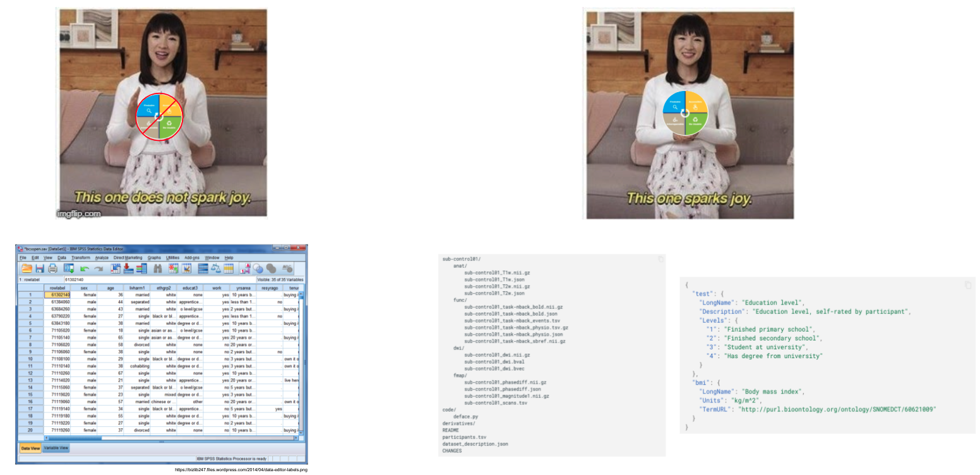Click the grey Redo arrow in SPSS toolbar
This screenshot has height=475, width=980.
coord(99,269)
